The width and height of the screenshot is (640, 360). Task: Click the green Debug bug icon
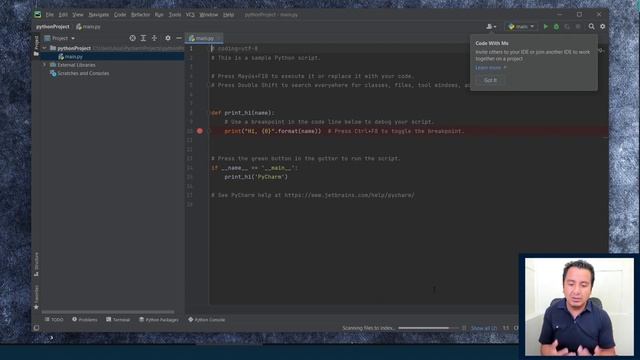click(x=556, y=27)
